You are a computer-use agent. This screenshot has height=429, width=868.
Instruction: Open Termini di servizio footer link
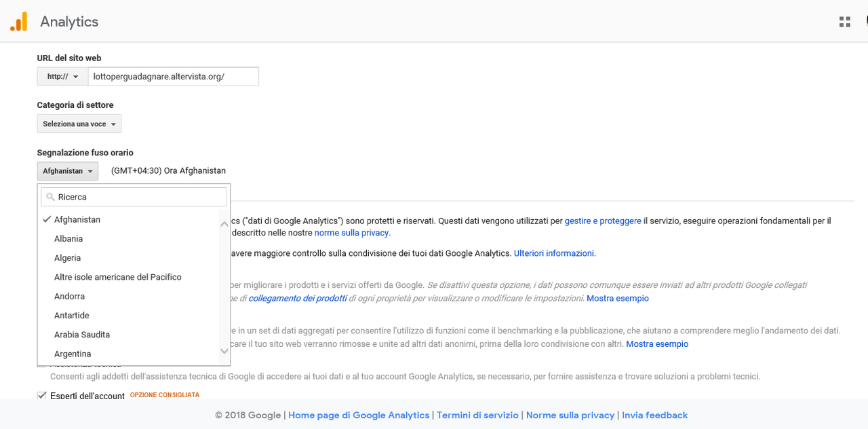click(x=477, y=415)
